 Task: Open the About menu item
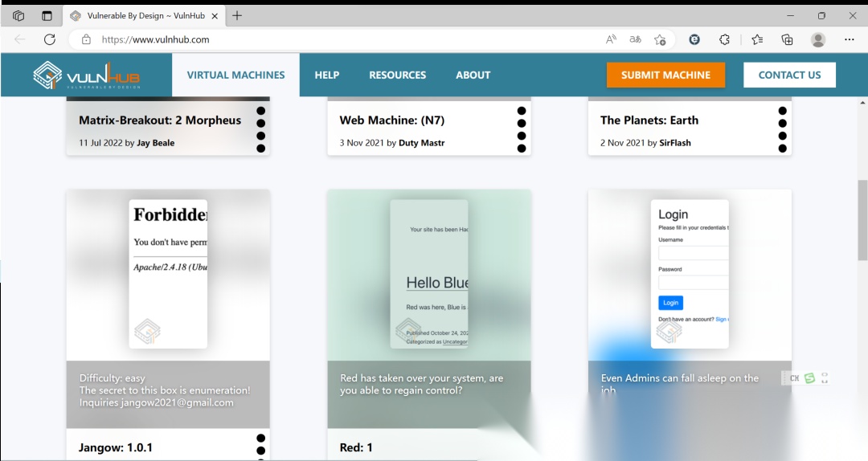tap(473, 75)
